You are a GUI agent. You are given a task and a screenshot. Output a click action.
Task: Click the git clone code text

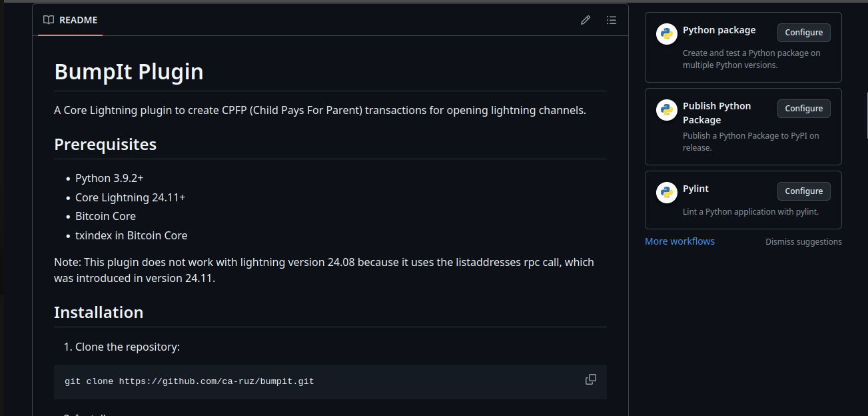point(189,381)
